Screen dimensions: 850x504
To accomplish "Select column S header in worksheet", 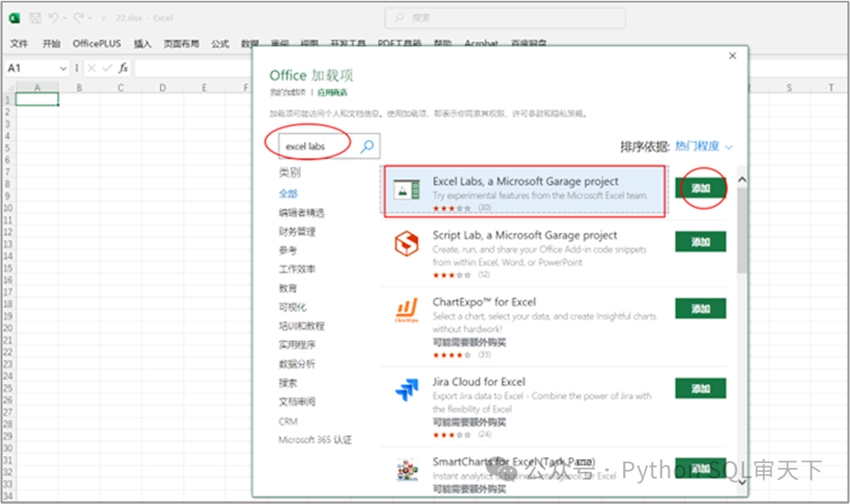I will coord(789,87).
